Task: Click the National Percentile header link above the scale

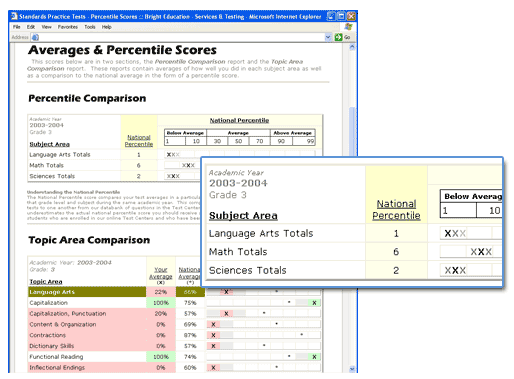Action: (239, 120)
